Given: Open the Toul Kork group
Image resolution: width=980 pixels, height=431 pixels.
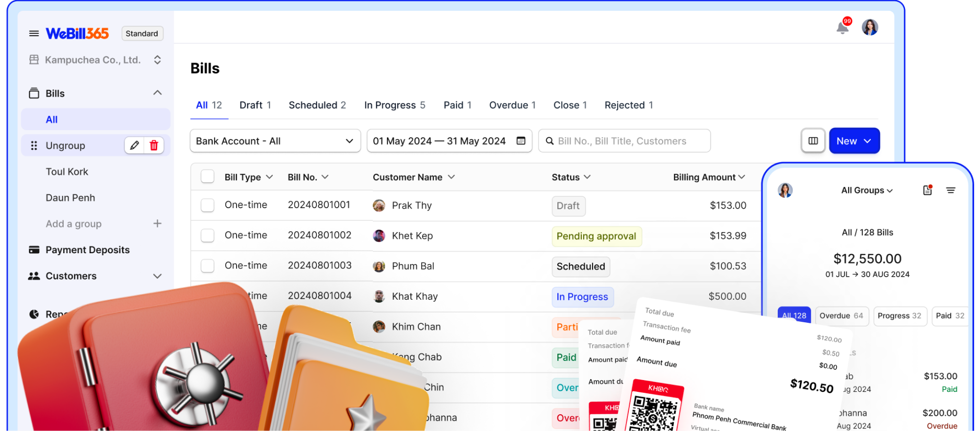Looking at the screenshot, I should (67, 171).
